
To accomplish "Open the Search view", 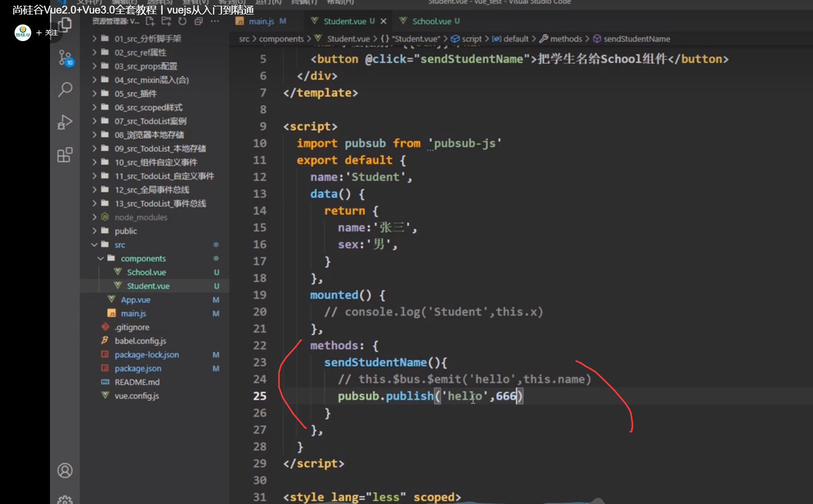I will point(65,89).
